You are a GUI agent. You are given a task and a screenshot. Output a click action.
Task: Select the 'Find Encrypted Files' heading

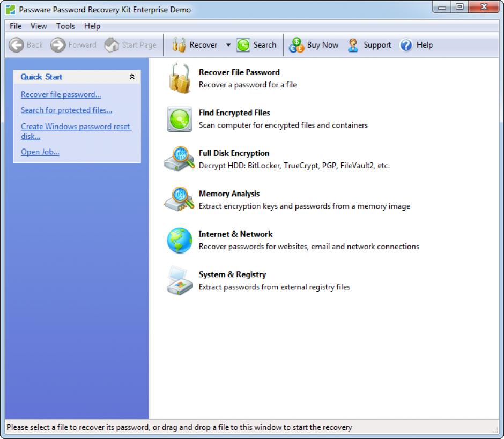pyautogui.click(x=234, y=113)
